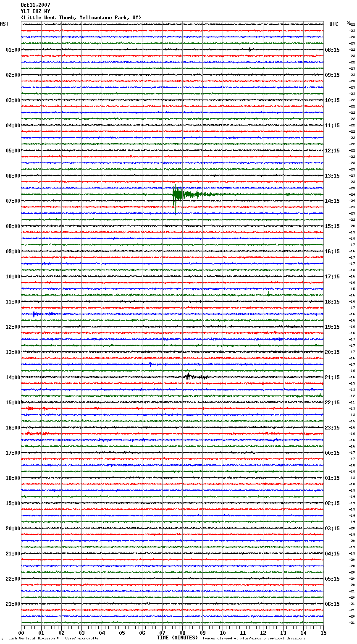Select the 09:00 MST time label
Image resolution: width=357 pixels, height=644 pixels.
pyautogui.click(x=13, y=251)
